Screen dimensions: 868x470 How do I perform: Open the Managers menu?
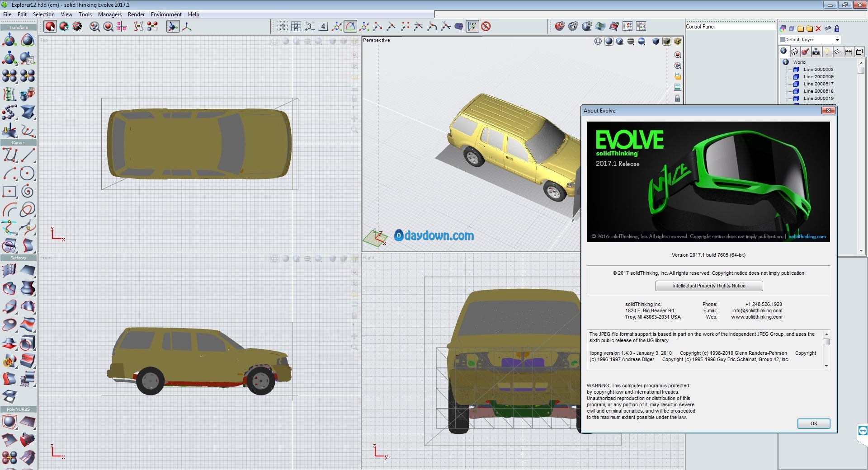(109, 14)
